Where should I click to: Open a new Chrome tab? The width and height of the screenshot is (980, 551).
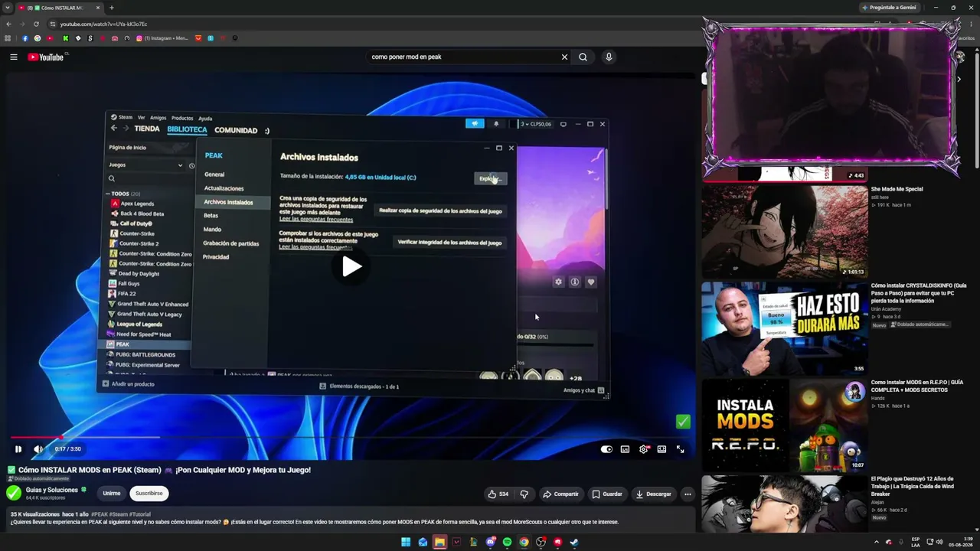[111, 8]
